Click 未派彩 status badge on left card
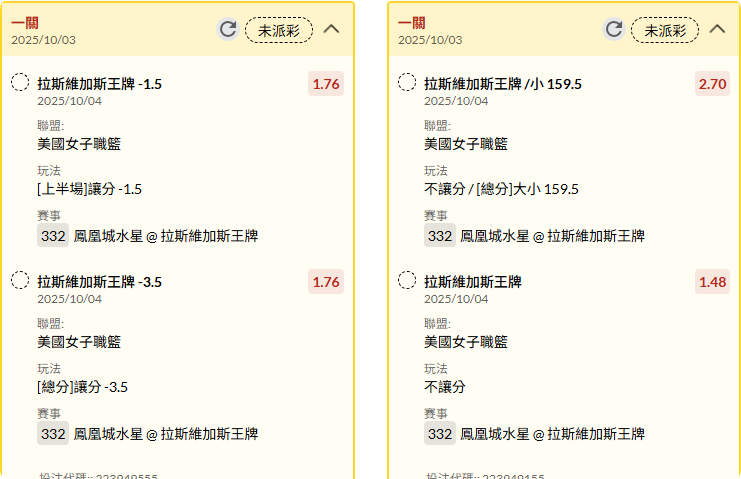Image resolution: width=741 pixels, height=479 pixels. 279,30
